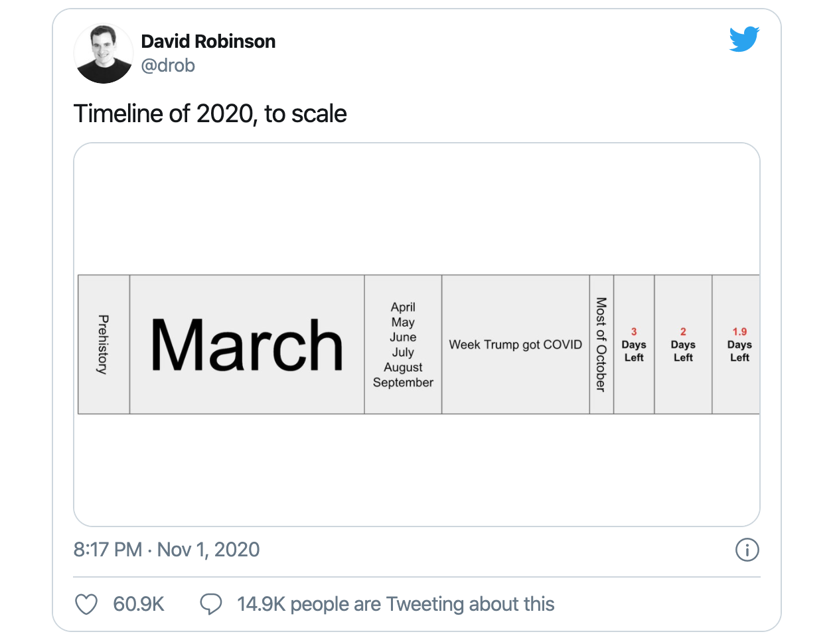
Task: Open '14.9K people are Tweeting about this'
Action: point(396,604)
